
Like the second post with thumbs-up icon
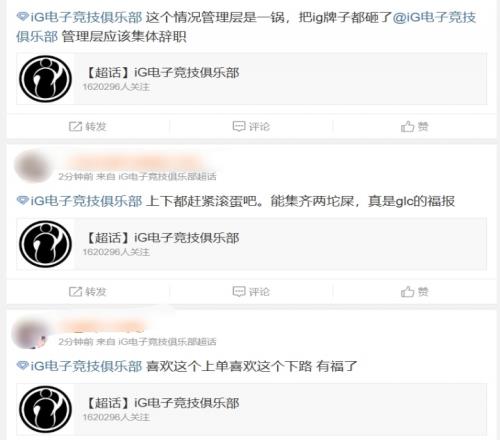pyautogui.click(x=407, y=292)
